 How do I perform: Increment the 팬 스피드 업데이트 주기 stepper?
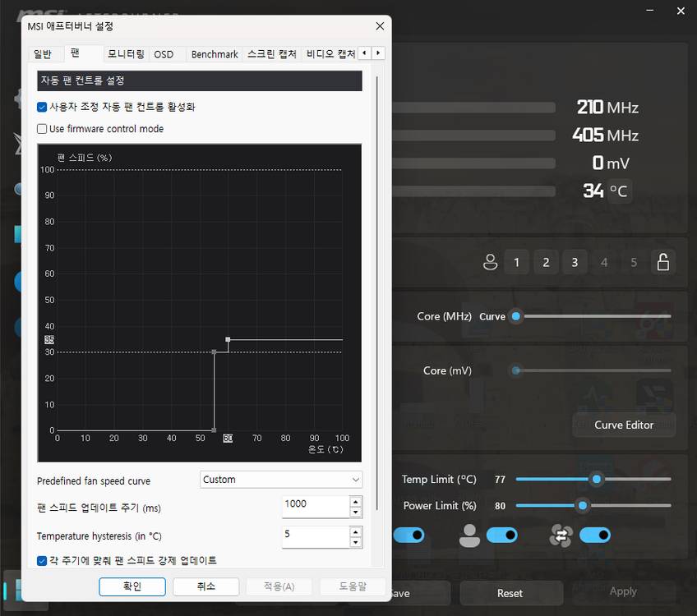[x=356, y=503]
